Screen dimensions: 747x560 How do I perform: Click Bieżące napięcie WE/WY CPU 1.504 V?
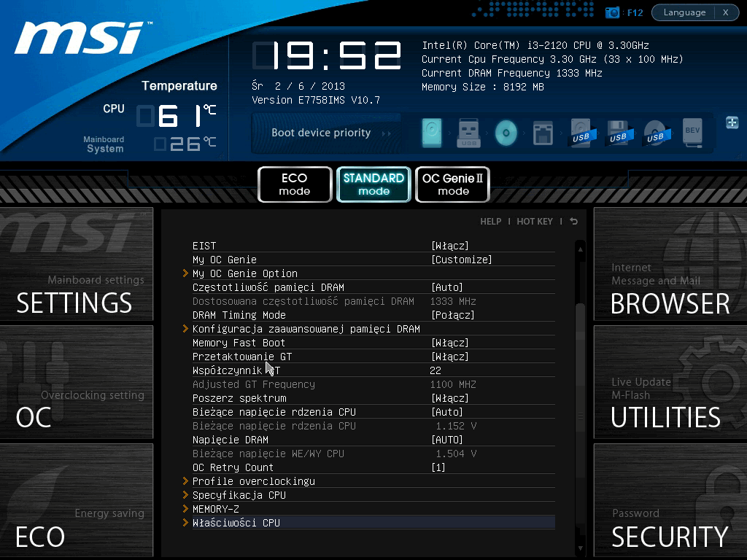(373, 454)
